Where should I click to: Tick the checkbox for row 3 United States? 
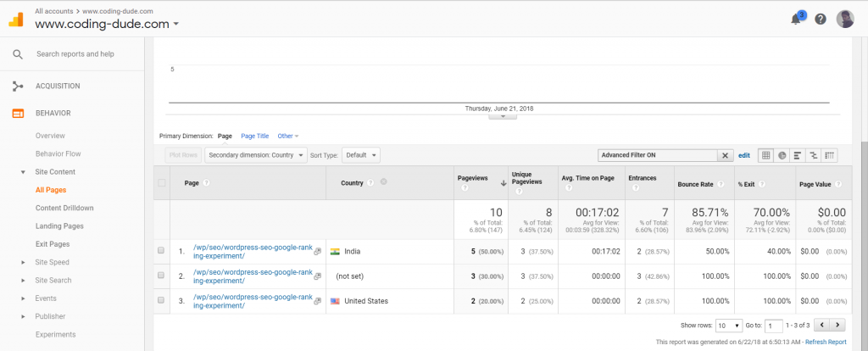[x=161, y=300]
